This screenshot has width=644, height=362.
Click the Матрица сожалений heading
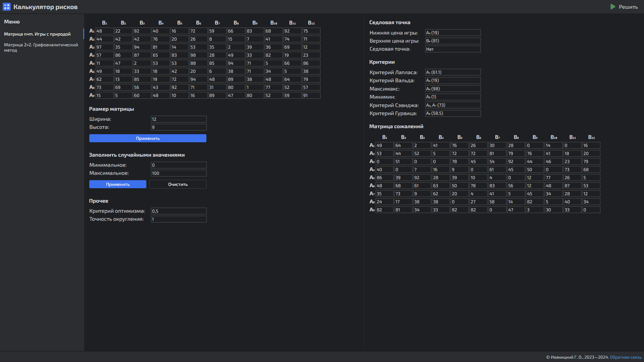[396, 126]
